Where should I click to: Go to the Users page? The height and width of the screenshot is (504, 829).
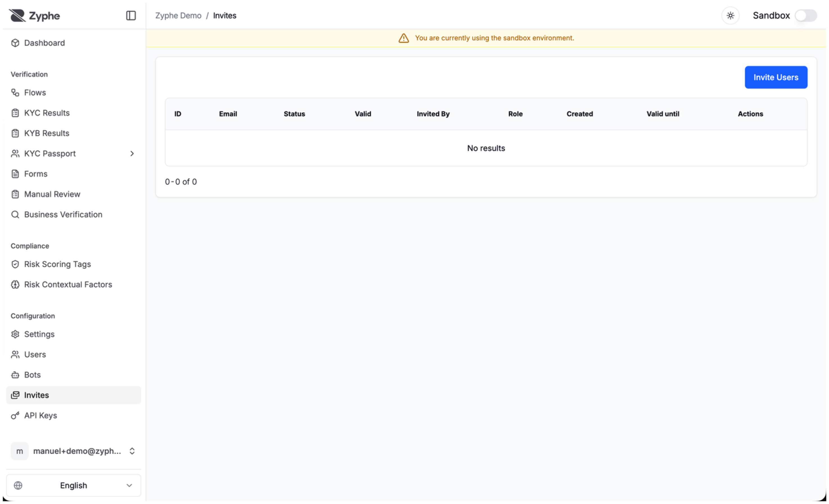[74, 354]
